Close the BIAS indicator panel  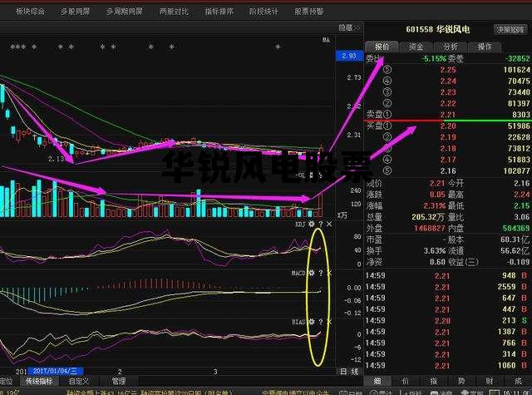329,322
